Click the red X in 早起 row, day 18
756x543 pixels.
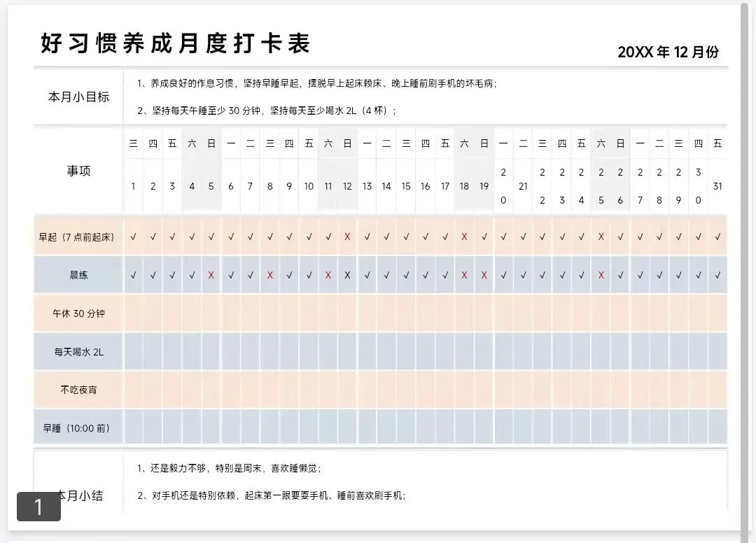click(x=464, y=237)
